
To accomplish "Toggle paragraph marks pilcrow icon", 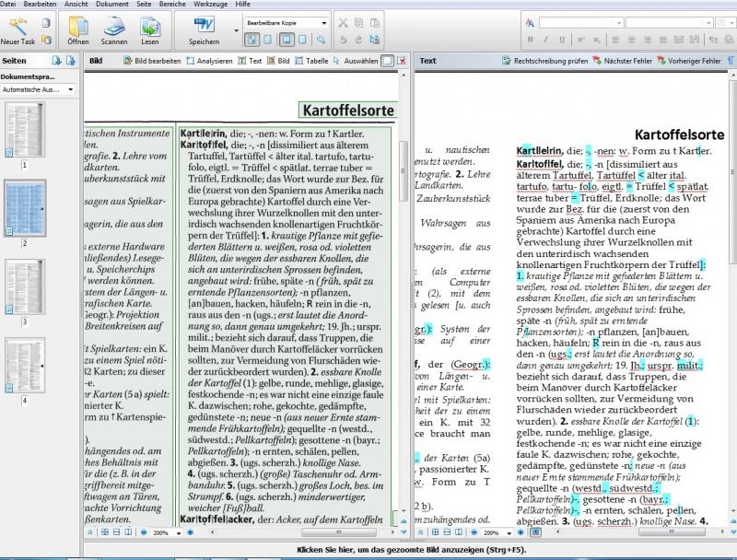I will [x=731, y=61].
